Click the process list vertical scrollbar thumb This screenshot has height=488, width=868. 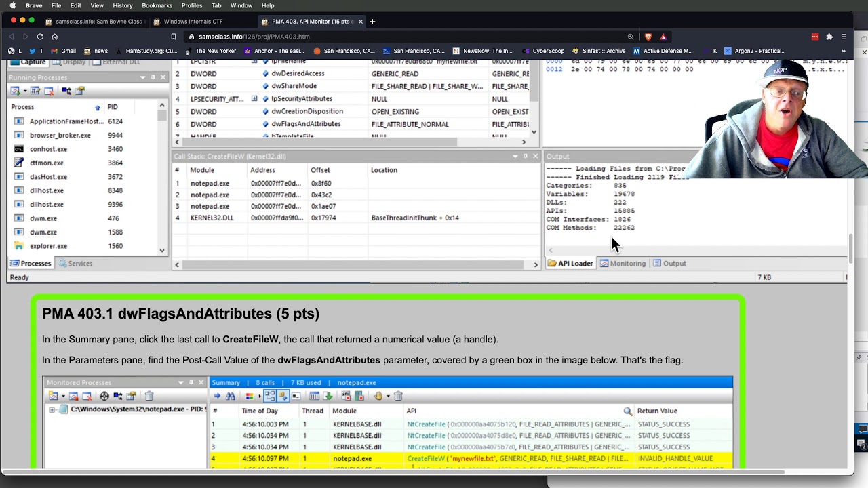(x=161, y=115)
